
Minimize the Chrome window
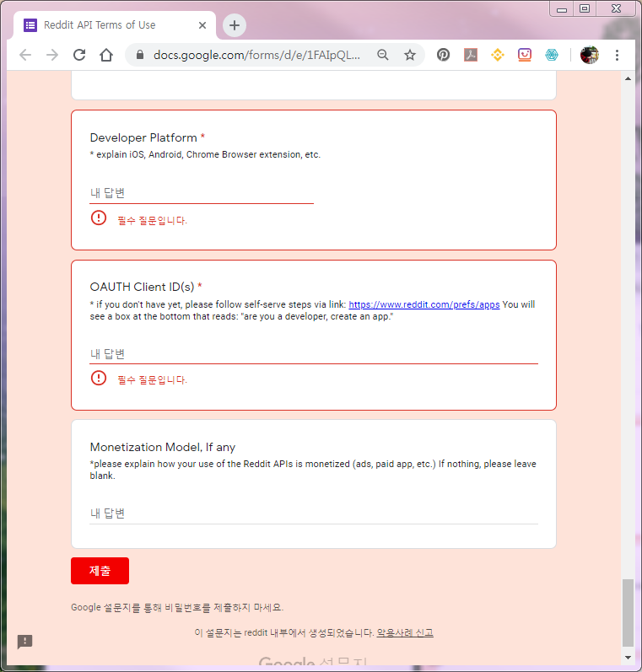point(562,9)
